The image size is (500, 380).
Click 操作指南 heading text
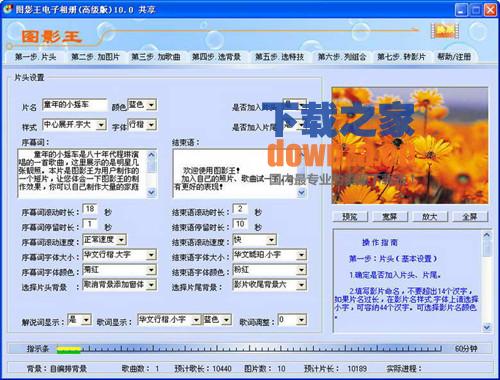(x=380, y=242)
